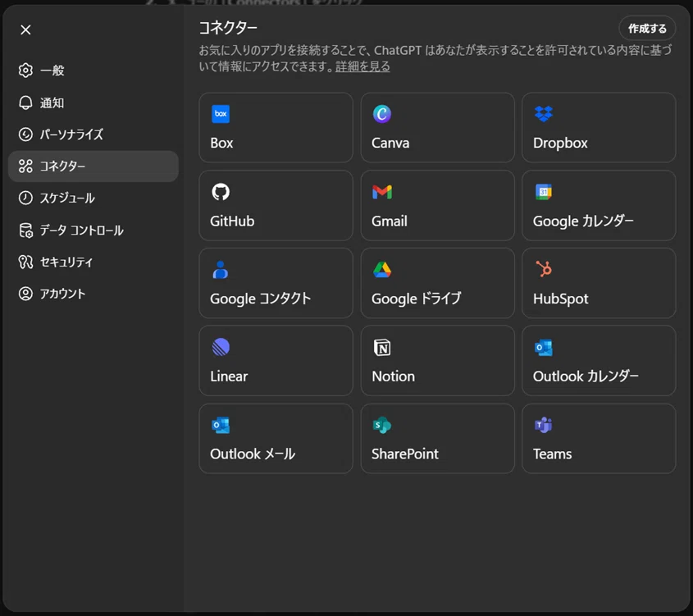Open the 通知 settings section
The height and width of the screenshot is (616, 693).
coord(93,103)
